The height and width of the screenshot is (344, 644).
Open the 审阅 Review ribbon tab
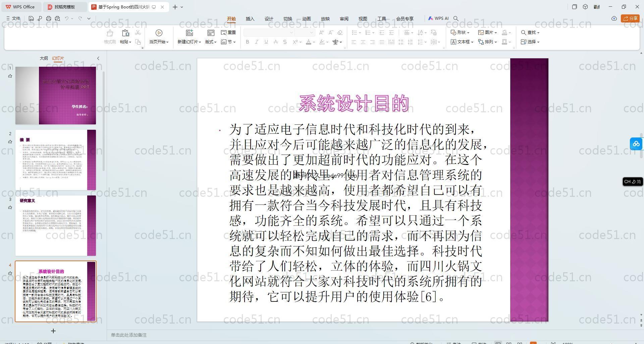(344, 19)
